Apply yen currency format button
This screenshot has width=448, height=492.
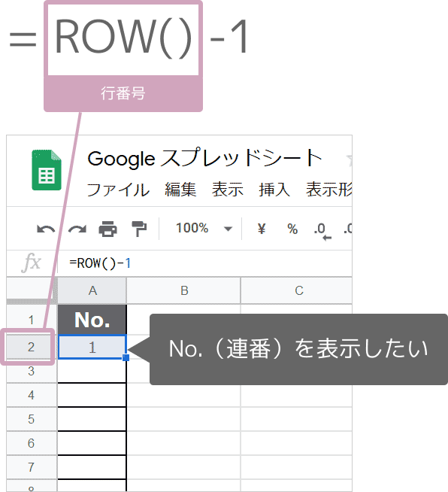(x=262, y=229)
